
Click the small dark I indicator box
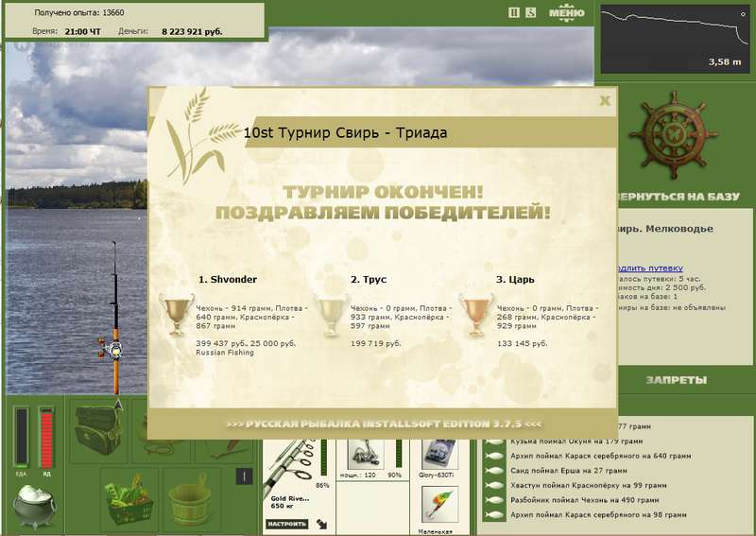click(x=244, y=476)
